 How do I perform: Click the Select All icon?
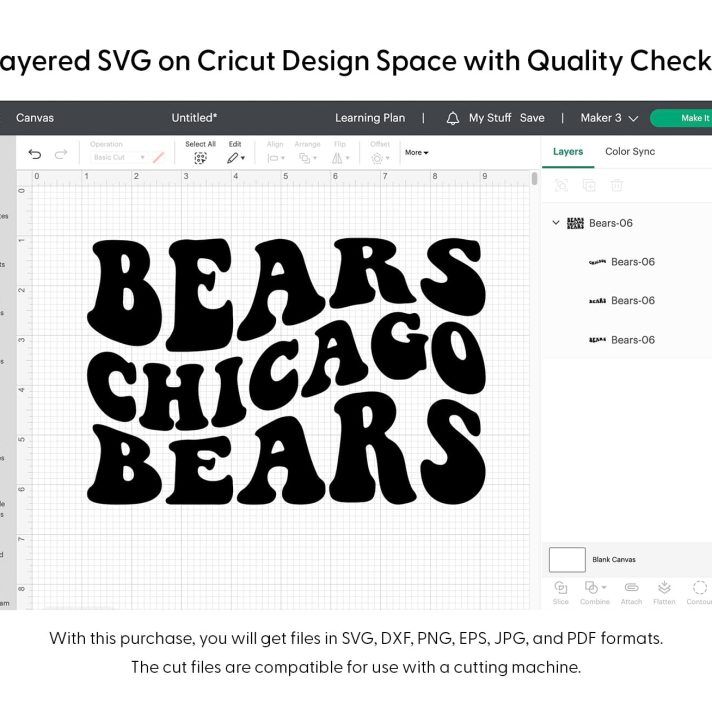tap(200, 158)
